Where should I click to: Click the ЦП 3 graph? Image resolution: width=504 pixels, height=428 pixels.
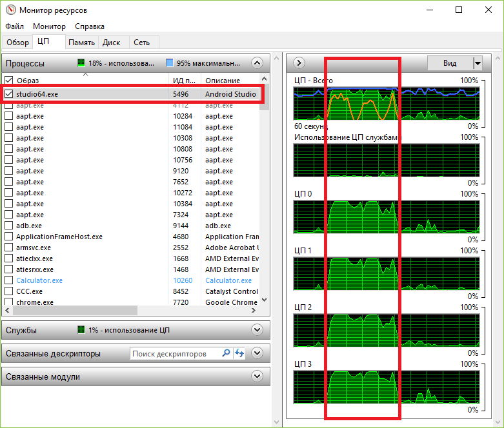(x=386, y=387)
